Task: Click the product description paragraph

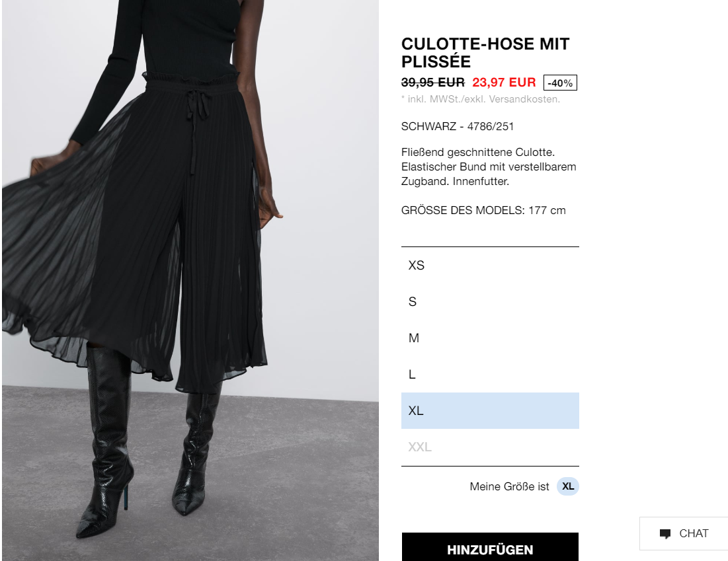Action: [x=489, y=167]
